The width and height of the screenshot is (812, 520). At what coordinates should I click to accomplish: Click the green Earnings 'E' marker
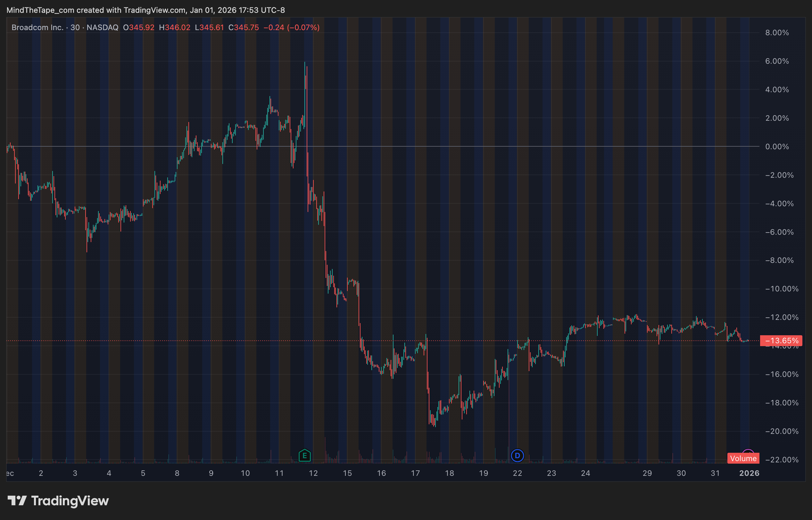[x=304, y=456]
